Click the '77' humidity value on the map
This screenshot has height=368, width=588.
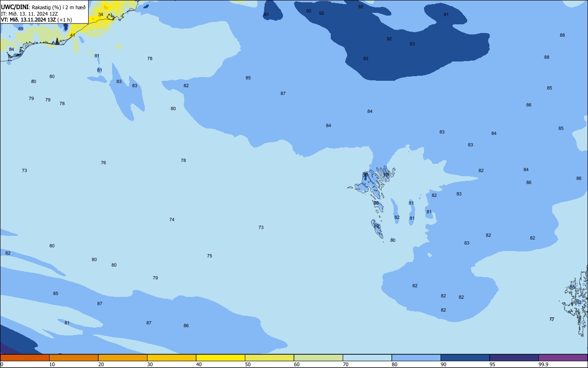[x=552, y=319]
